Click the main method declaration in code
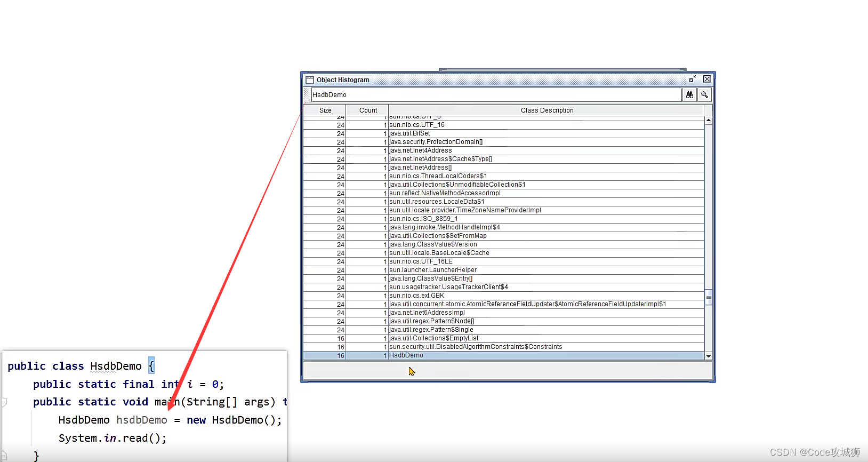Viewport: 868px width, 462px height. [x=160, y=402]
